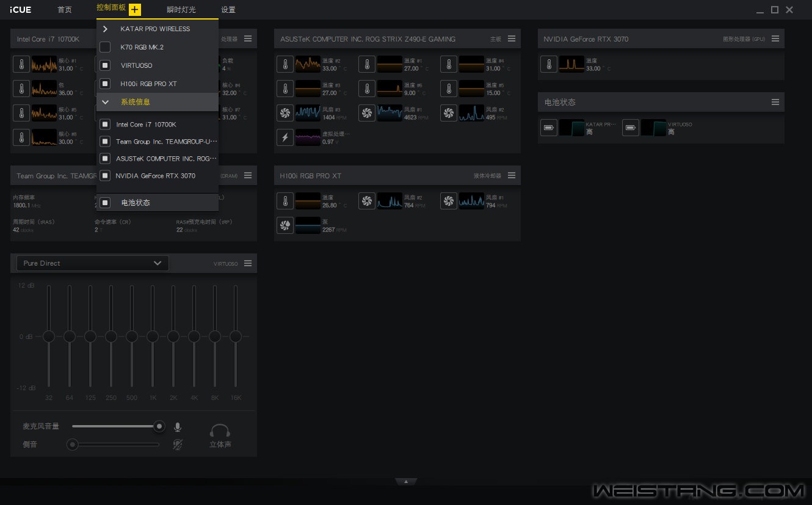This screenshot has height=505, width=812.
Task: Click motherboard 风扇 #3 fan icon
Action: pyautogui.click(x=285, y=113)
